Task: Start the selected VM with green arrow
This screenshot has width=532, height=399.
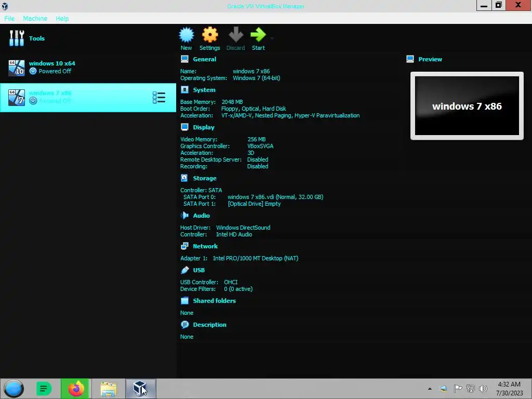Action: (258, 35)
